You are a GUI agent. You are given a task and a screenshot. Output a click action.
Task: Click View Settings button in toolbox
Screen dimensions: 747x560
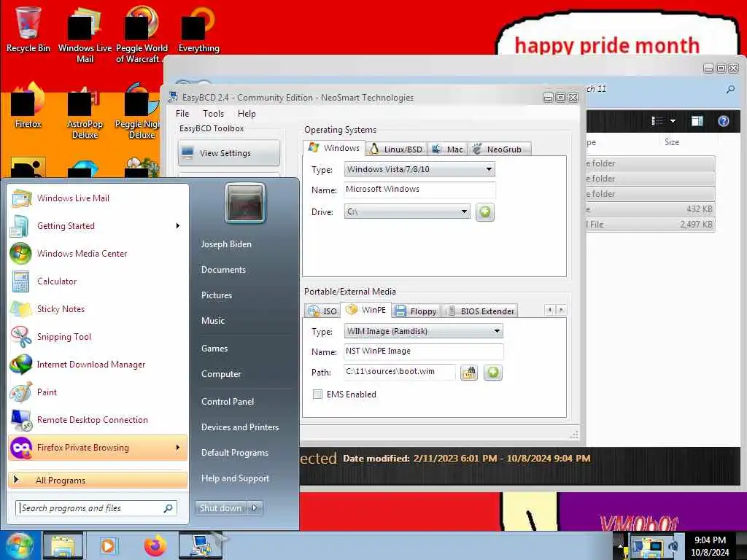coord(228,153)
